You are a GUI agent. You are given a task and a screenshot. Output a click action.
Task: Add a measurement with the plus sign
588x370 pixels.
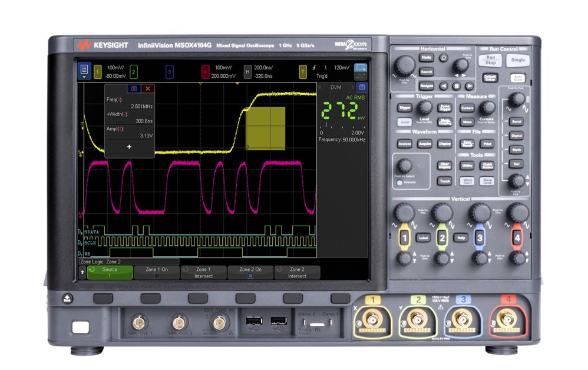(129, 146)
